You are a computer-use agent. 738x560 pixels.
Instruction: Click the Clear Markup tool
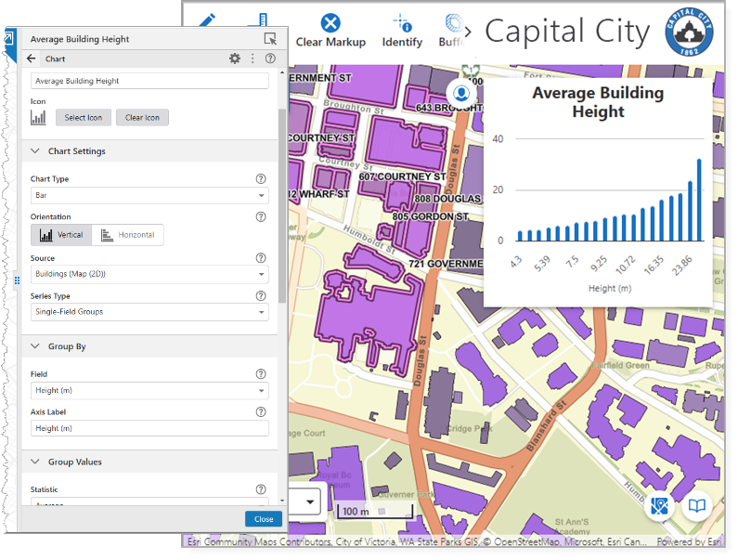(x=330, y=31)
